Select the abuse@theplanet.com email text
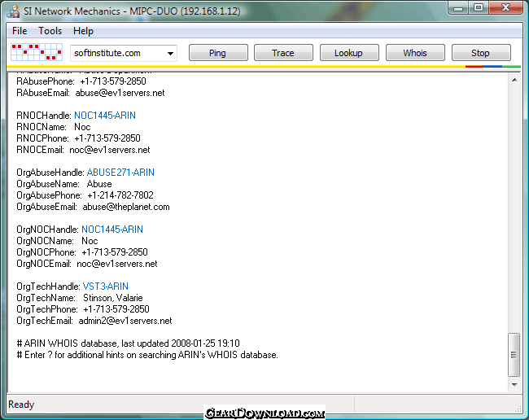529x420 pixels. click(126, 207)
